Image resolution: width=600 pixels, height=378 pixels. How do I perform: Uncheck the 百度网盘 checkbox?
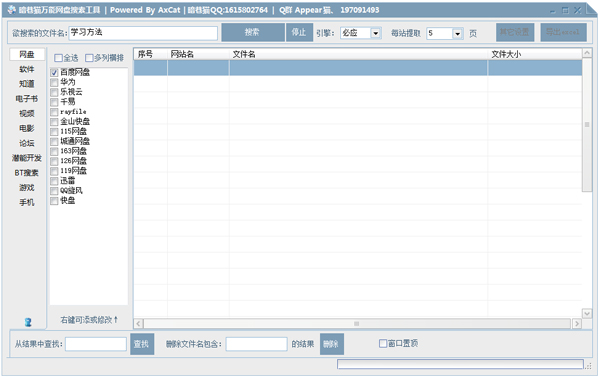point(54,72)
